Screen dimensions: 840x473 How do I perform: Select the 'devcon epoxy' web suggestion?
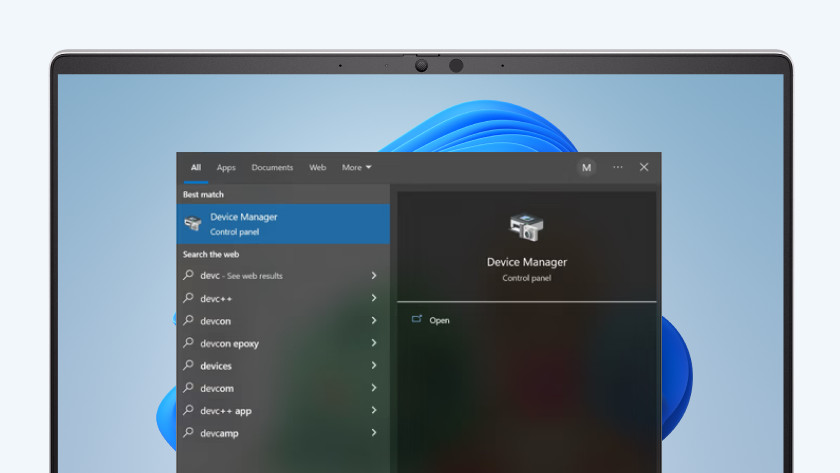[283, 343]
